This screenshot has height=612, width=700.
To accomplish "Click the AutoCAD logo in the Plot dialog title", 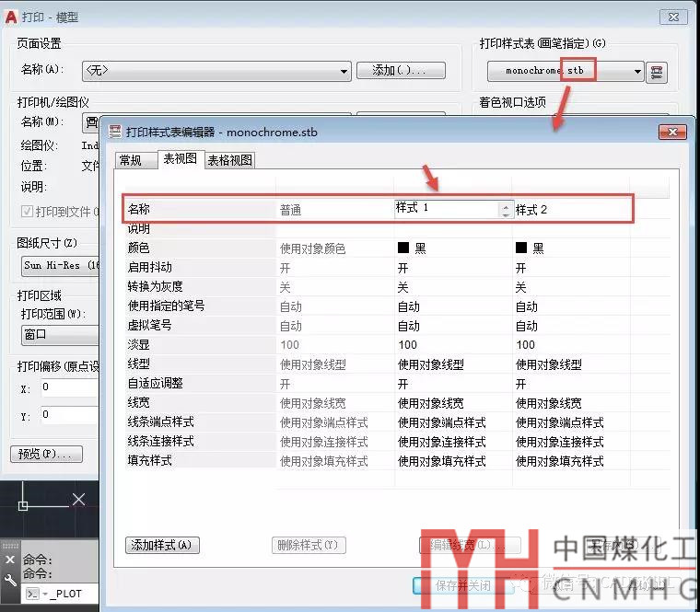I will 11,17.
